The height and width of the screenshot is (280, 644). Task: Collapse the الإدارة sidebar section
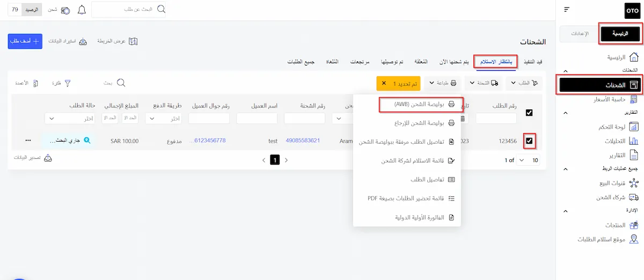coord(566,211)
